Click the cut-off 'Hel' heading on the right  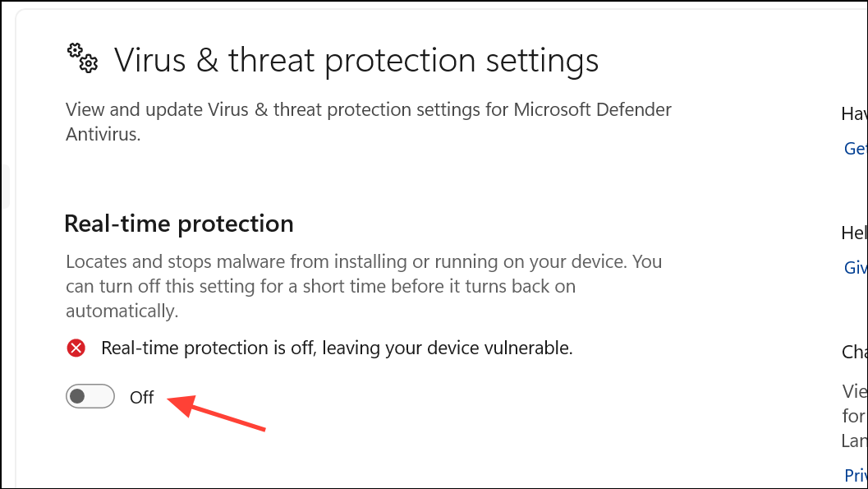(854, 233)
